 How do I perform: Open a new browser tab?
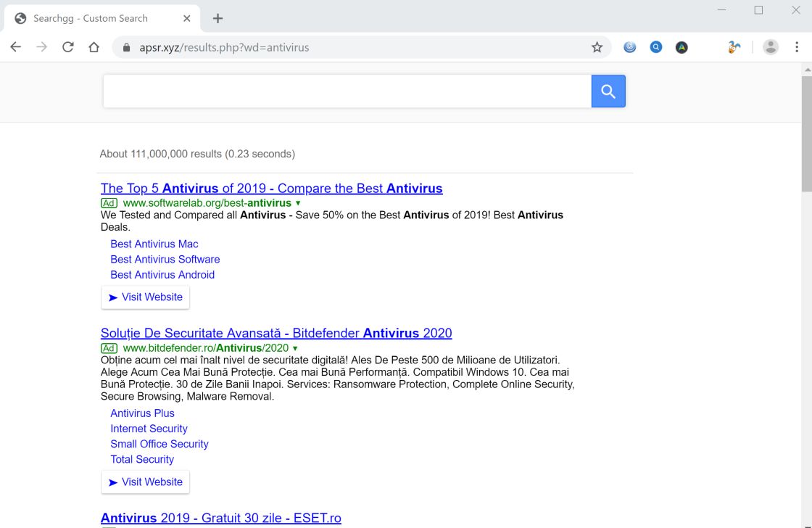click(217, 18)
